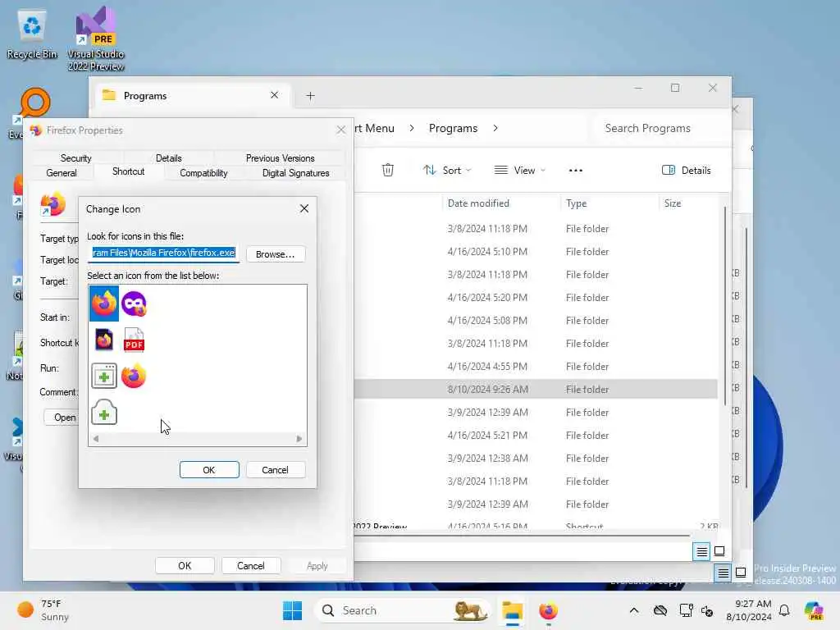Choose the new window plus icon

(104, 376)
